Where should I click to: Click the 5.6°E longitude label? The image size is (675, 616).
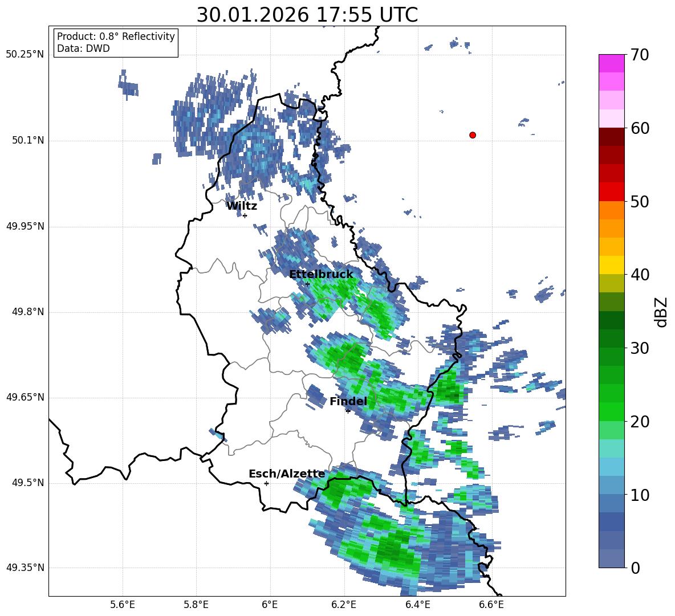tap(123, 605)
